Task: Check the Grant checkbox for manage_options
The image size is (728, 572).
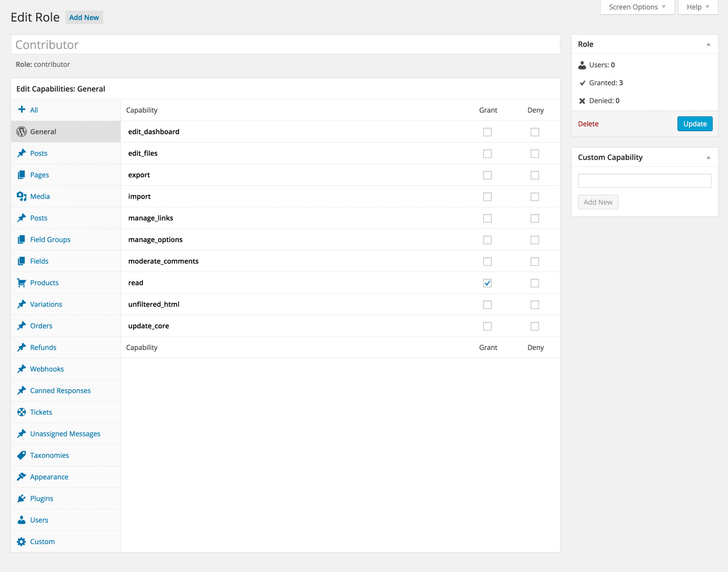Action: (487, 240)
